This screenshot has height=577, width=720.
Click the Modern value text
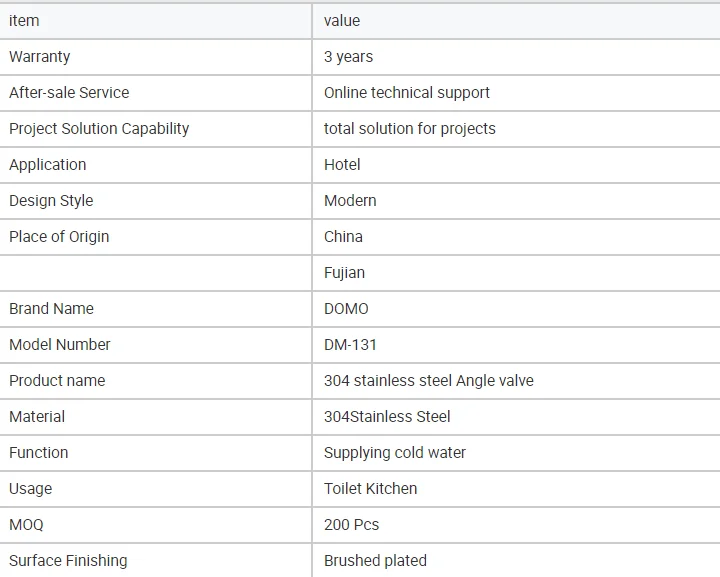coord(350,201)
